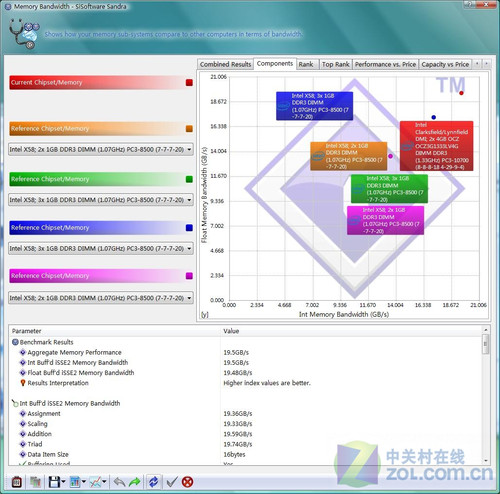Click the blue refresh arrows icon
The width and height of the screenshot is (500, 494).
pos(154,482)
